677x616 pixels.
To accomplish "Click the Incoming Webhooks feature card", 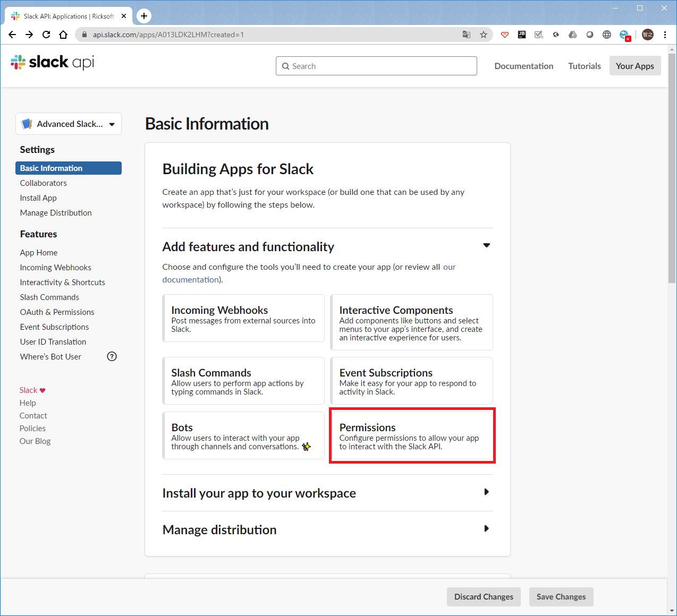I will pyautogui.click(x=243, y=318).
